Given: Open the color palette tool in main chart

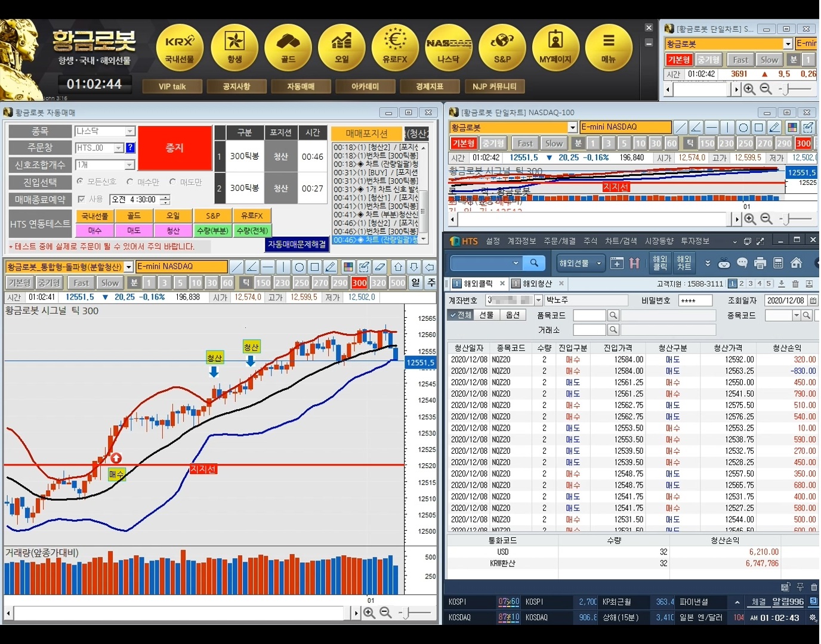Looking at the screenshot, I should (348, 267).
